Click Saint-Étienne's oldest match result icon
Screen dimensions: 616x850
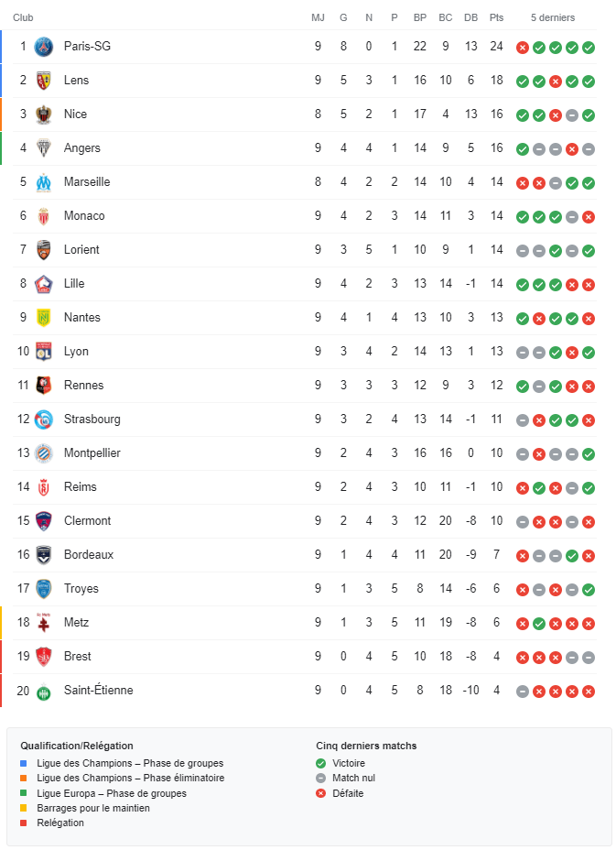coord(523,692)
